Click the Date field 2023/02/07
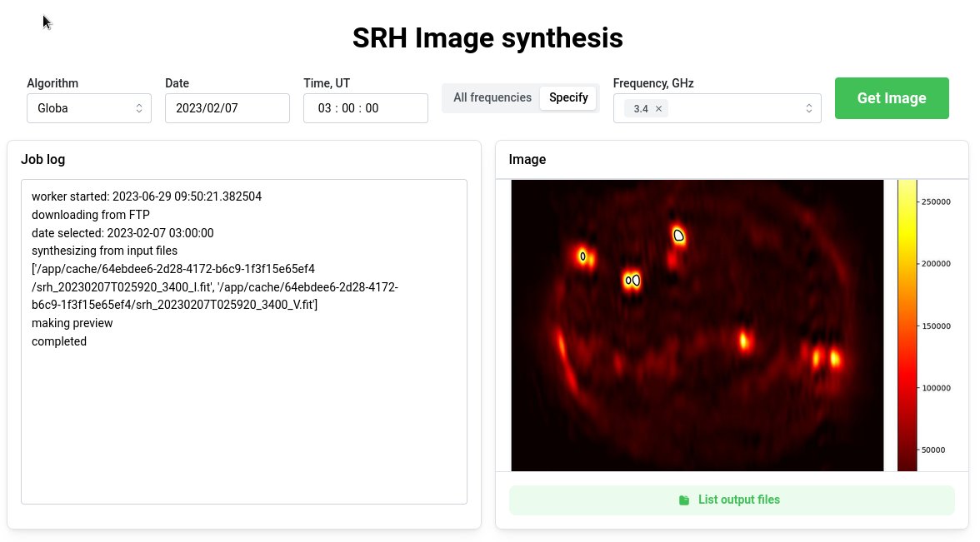The width and height of the screenshot is (980, 542). 227,108
